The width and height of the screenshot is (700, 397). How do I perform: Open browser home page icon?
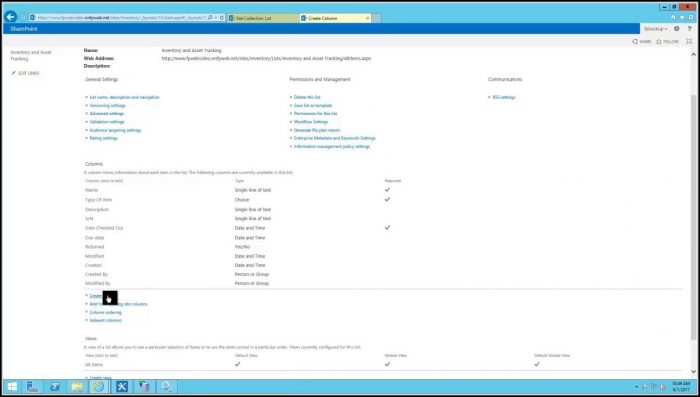[x=673, y=17]
